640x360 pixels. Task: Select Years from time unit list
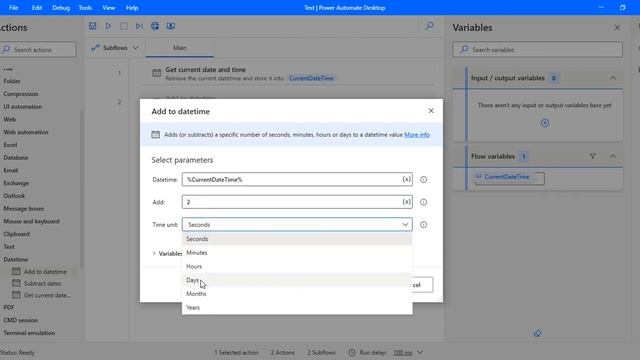click(x=297, y=307)
